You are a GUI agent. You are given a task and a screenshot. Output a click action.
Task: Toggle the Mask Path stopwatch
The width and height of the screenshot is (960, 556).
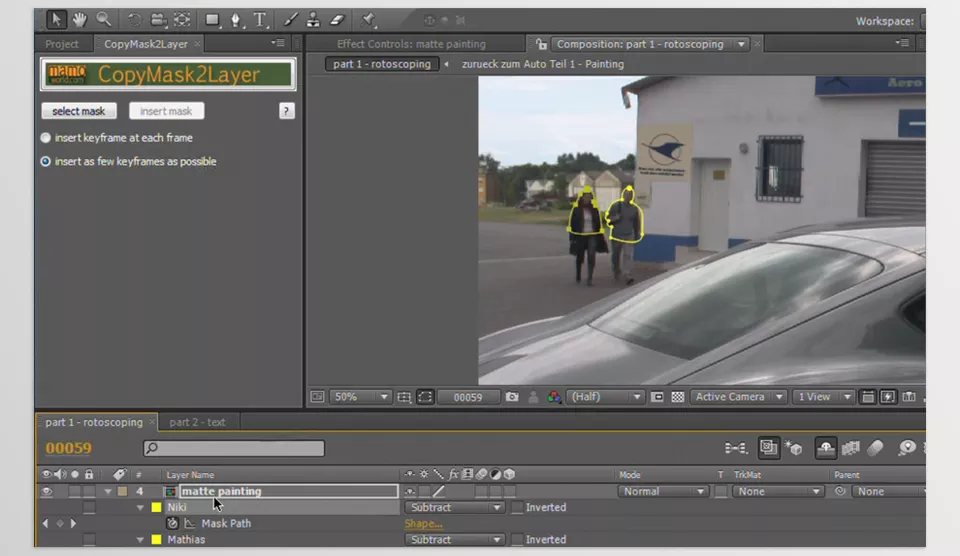click(x=172, y=524)
